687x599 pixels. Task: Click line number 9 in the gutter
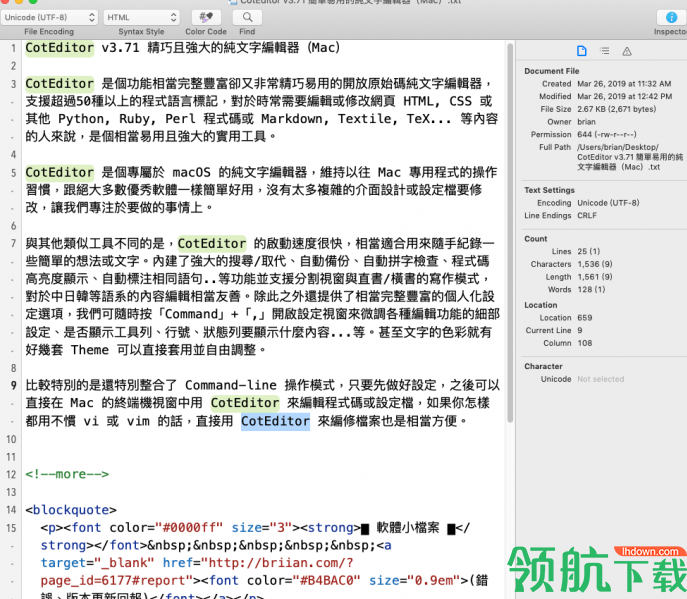pos(14,386)
